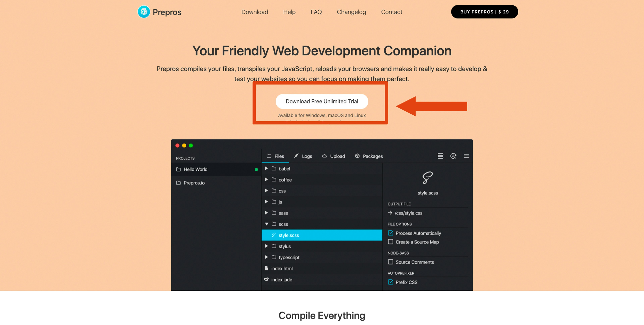The image size is (644, 325).
Task: Open the Changelog link
Action: 351,12
